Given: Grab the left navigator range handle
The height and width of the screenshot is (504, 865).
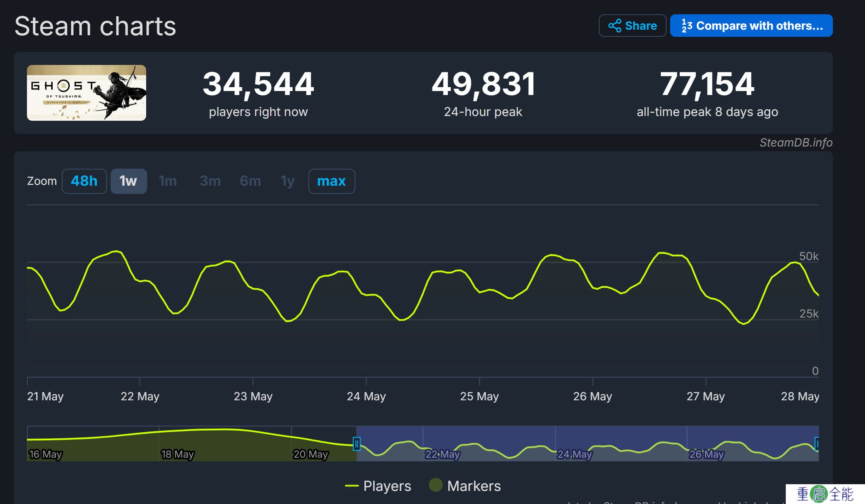Looking at the screenshot, I should 356,444.
